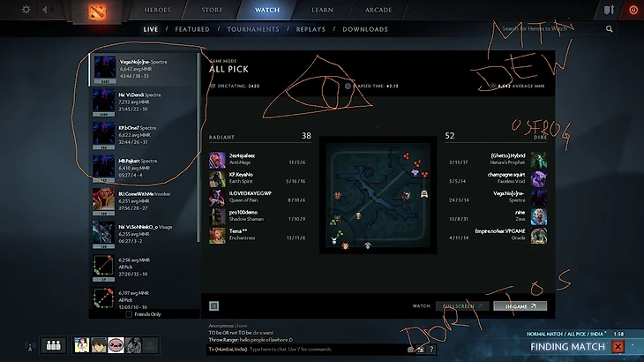Viewport: 644px width, 362px height.
Task: Switch to the Heroes tab
Action: point(157,10)
